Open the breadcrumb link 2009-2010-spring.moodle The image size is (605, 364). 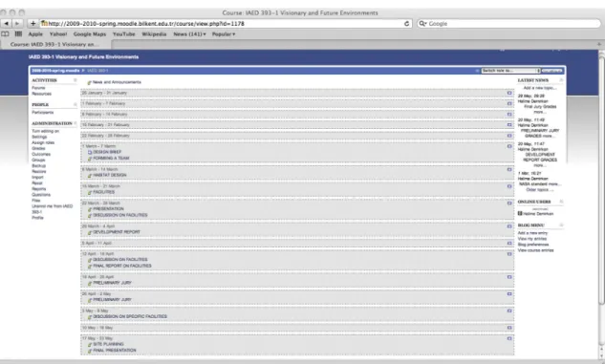55,71
